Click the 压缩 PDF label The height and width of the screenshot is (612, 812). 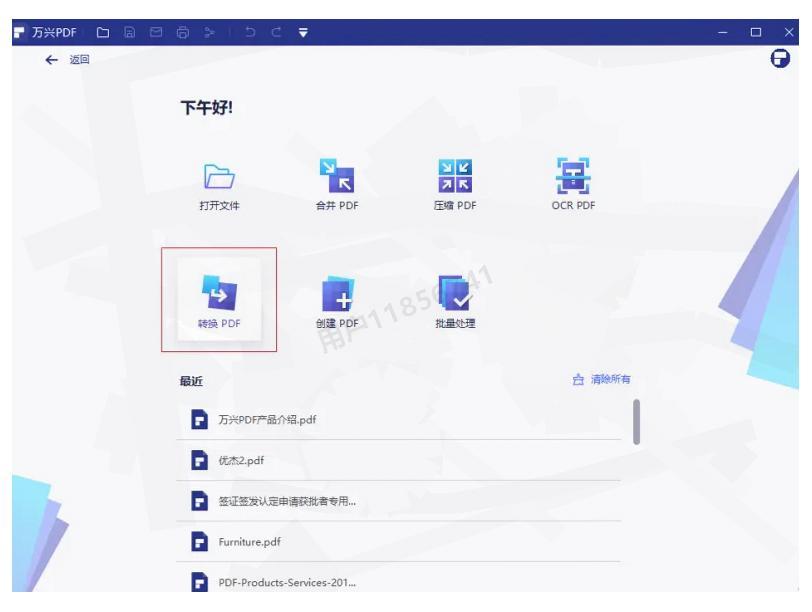pos(455,206)
